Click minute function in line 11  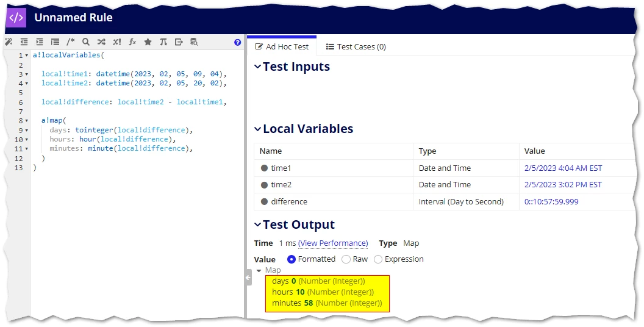pos(100,149)
